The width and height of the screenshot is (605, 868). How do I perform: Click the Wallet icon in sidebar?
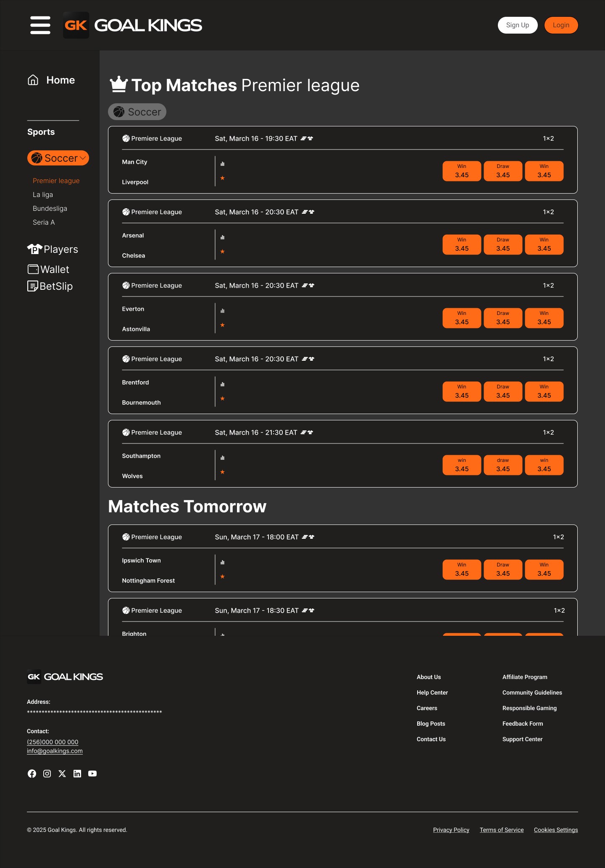pyautogui.click(x=33, y=269)
